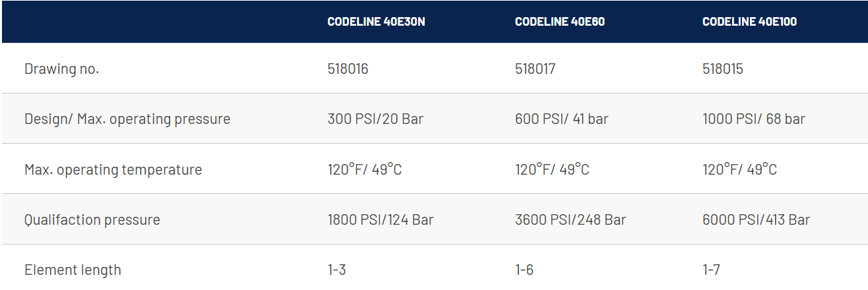Click the 1800 PSI/124 Bar cell
868x290 pixels.
381,219
